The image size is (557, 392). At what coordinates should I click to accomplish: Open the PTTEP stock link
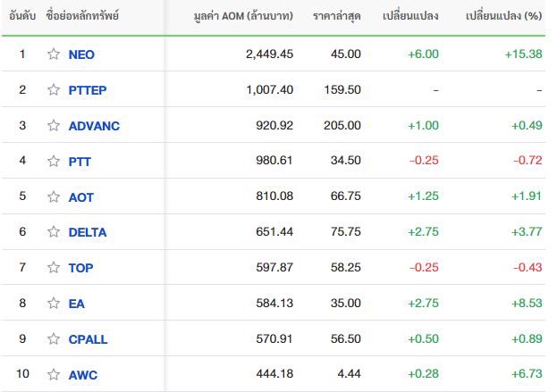tap(88, 90)
